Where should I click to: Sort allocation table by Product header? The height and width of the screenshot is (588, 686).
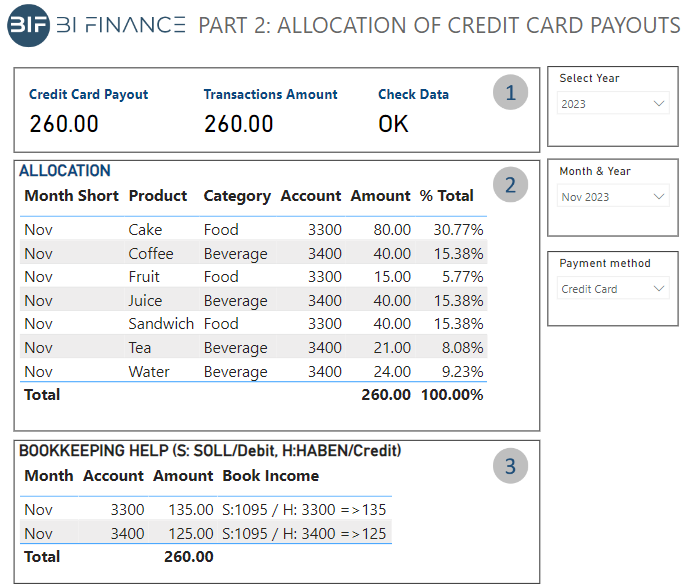point(158,196)
